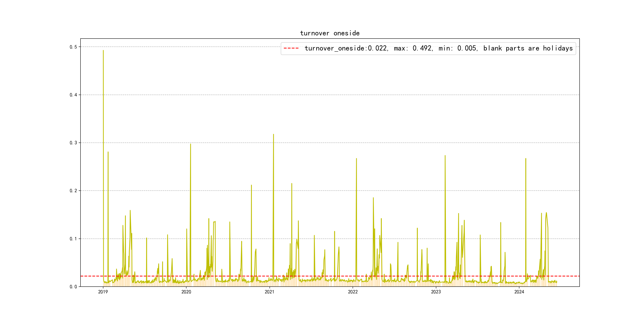
Task: Click the 2021 x-axis label
Action: click(x=270, y=292)
